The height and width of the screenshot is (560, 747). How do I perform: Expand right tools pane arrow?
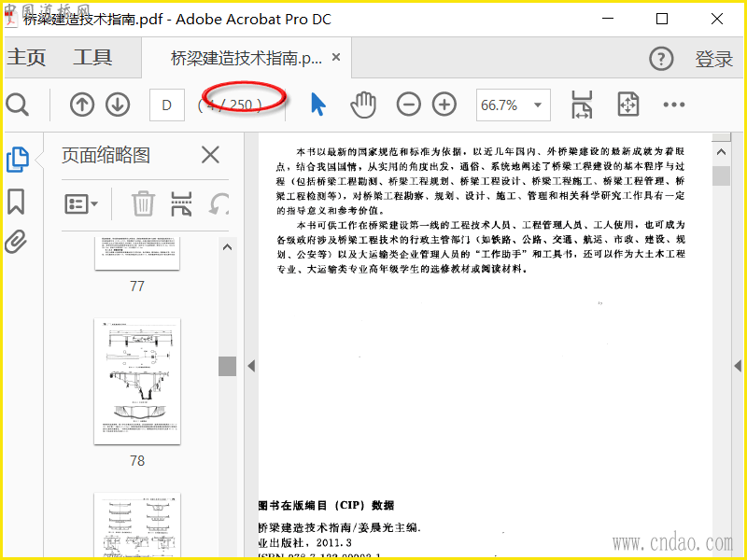[738, 366]
